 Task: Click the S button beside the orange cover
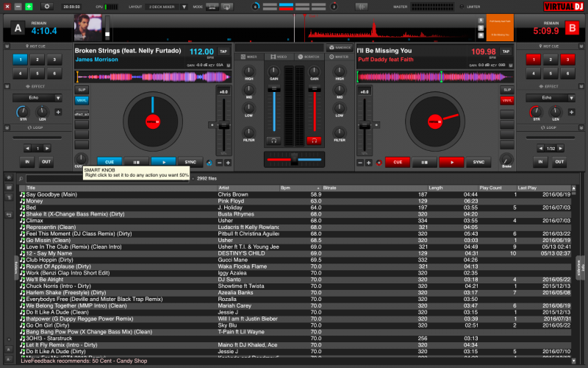point(481,21)
